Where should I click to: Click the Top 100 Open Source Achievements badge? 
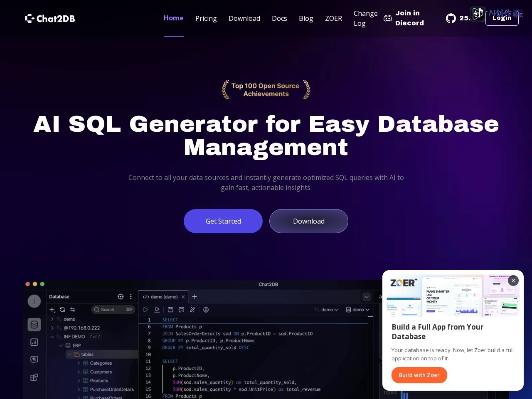pos(266,90)
